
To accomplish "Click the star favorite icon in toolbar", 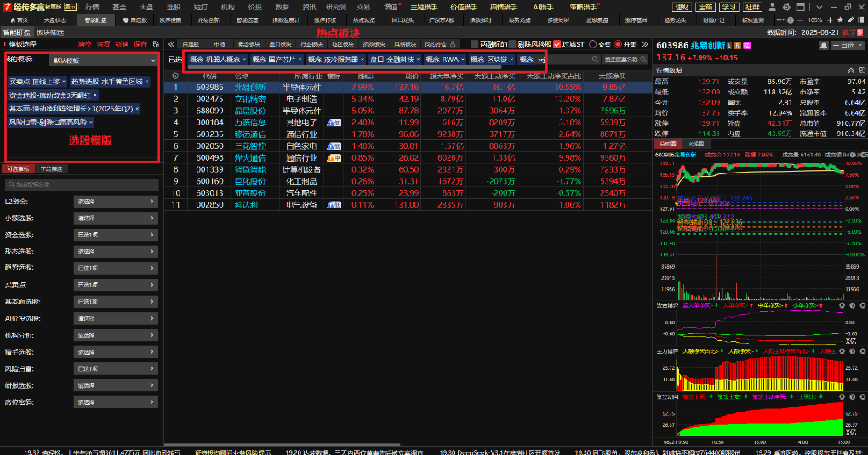I will (x=840, y=20).
